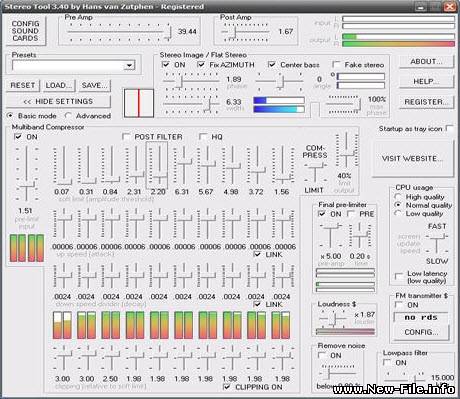Click the Loudness slider x 1.87
The image size is (460, 399).
pos(334,318)
